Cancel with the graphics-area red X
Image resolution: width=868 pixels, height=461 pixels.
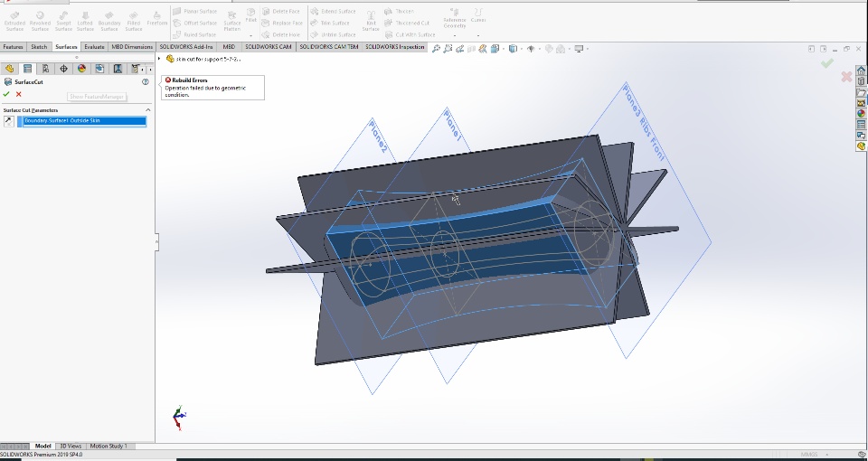[x=846, y=77]
